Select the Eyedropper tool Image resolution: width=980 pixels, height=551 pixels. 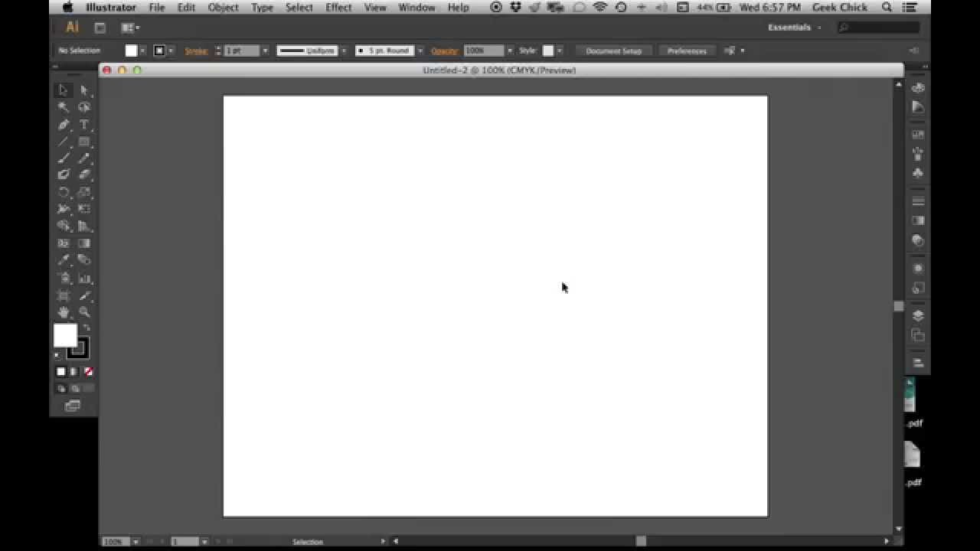pos(64,260)
